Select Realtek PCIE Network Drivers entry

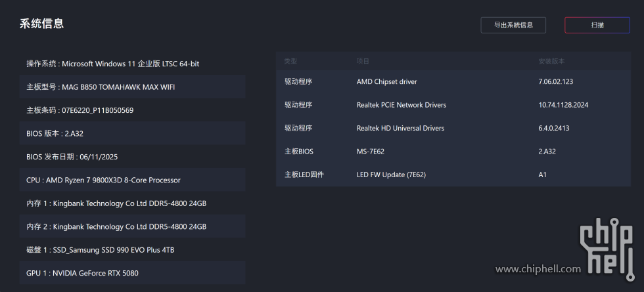[x=402, y=105]
